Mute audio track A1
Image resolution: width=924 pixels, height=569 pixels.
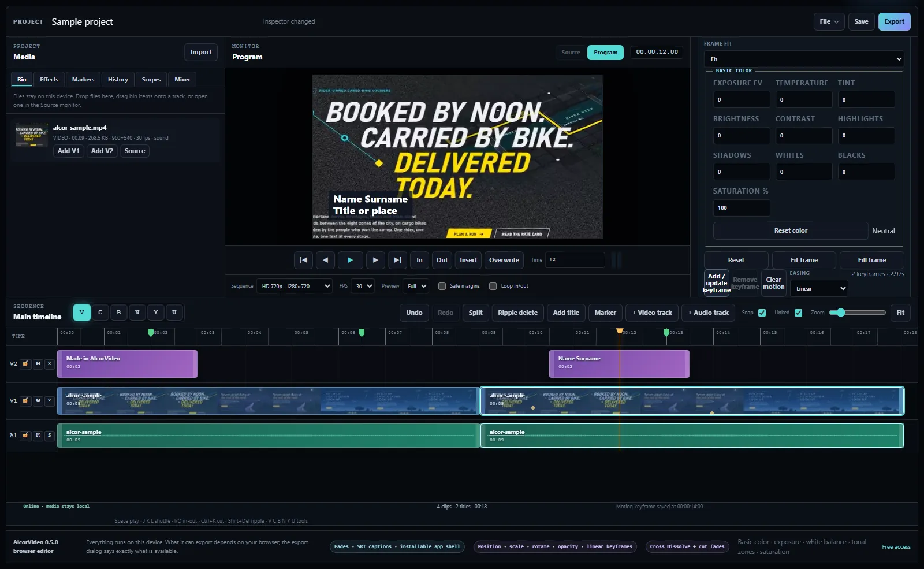(38, 436)
